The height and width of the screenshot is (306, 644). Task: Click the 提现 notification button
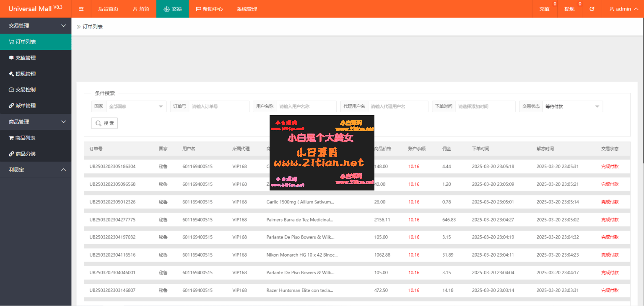click(570, 9)
